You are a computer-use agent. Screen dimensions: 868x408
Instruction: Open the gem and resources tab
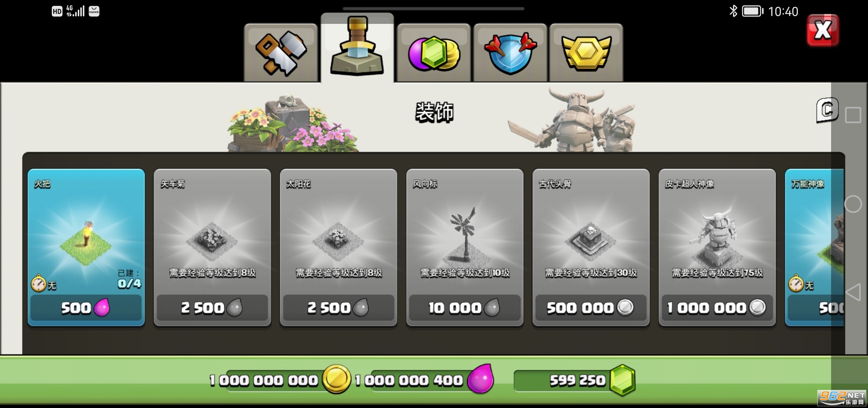434,53
